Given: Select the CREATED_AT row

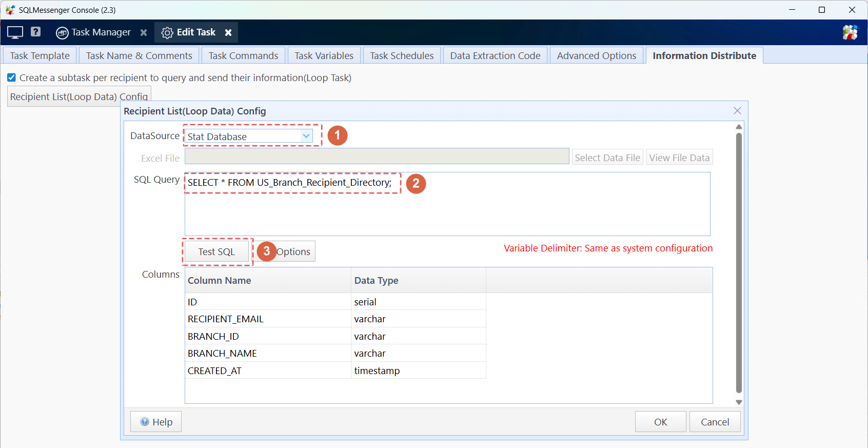Looking at the screenshot, I should tap(336, 371).
